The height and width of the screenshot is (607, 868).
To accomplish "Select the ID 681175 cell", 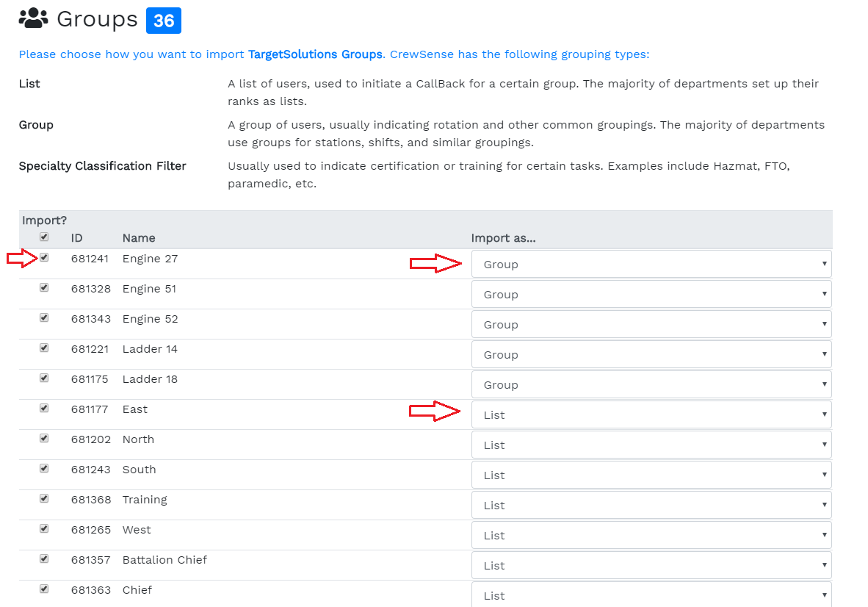I will (90, 378).
